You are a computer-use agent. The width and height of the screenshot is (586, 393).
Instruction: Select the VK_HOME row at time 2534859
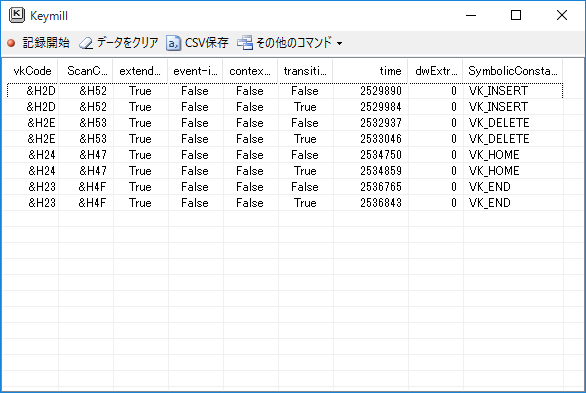click(x=285, y=171)
